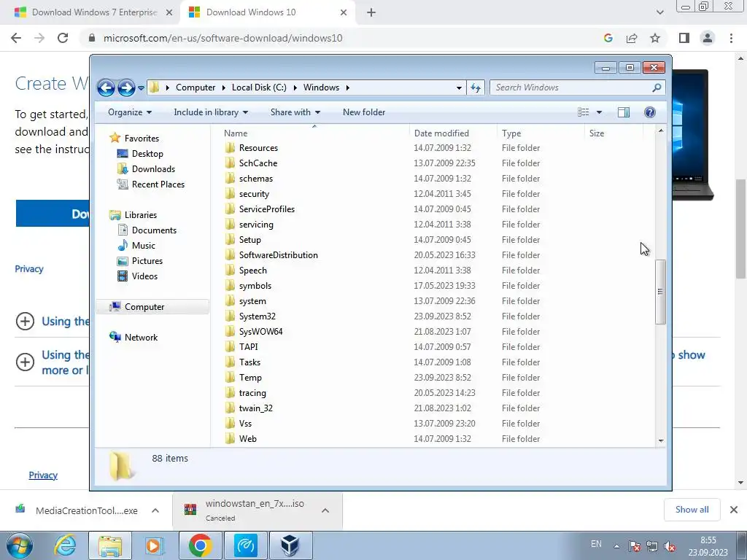
Task: Open the Chrome profile icon
Action: [x=708, y=38]
